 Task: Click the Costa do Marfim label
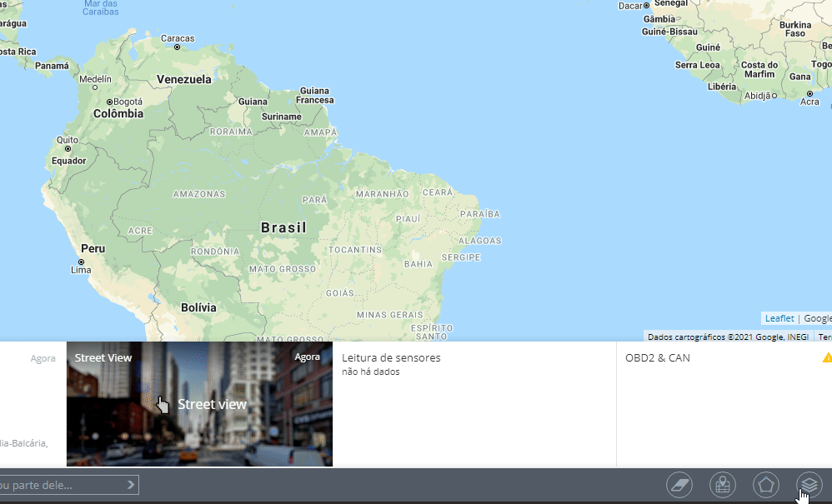point(759,69)
